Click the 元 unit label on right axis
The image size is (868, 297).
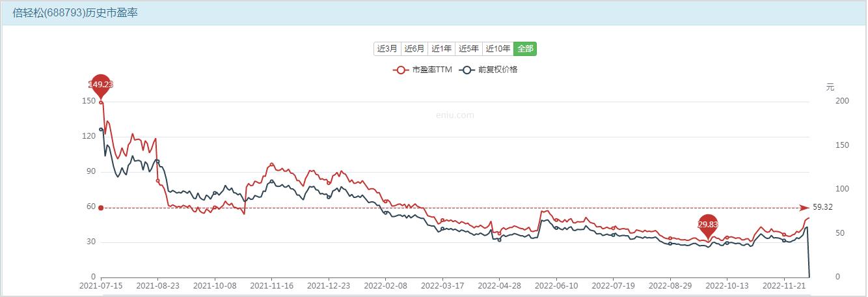830,87
